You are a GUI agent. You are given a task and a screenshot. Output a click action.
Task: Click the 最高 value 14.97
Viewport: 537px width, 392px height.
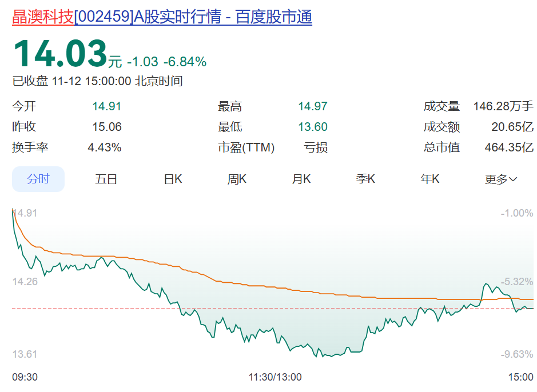click(312, 106)
